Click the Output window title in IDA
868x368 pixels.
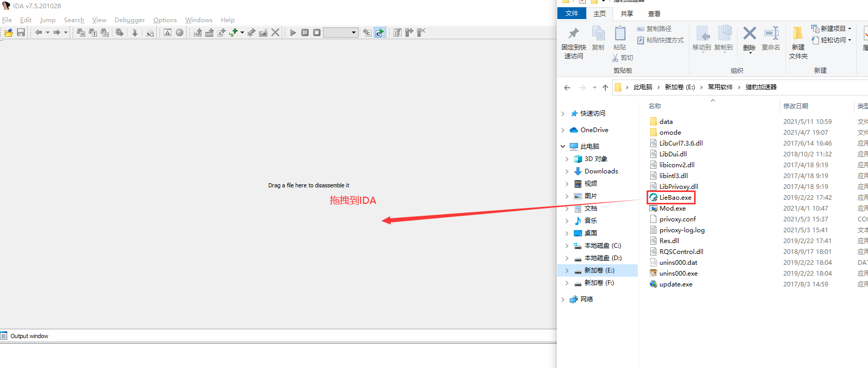[29, 336]
